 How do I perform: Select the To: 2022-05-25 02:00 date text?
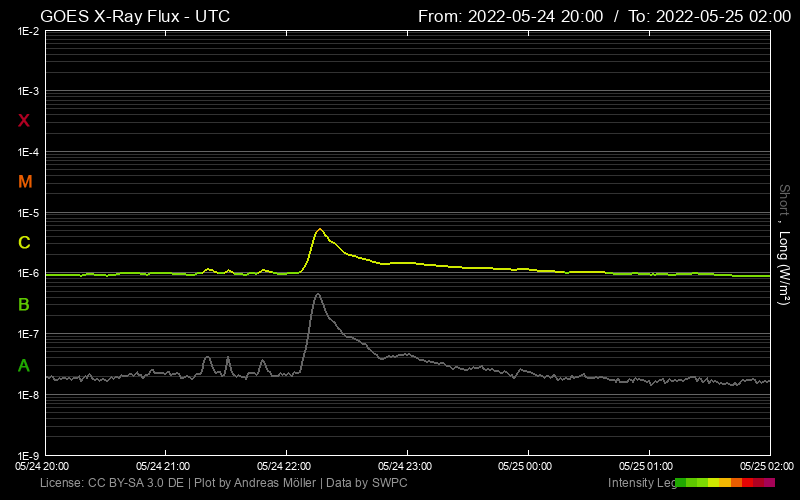click(x=709, y=16)
